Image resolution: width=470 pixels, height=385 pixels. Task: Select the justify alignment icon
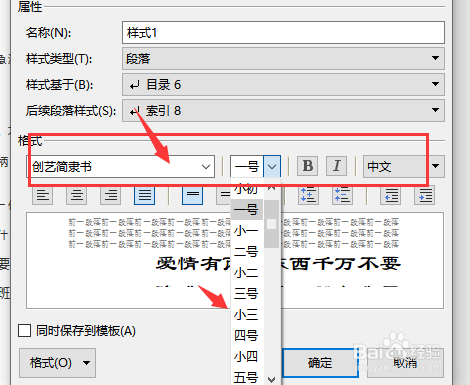pyautogui.click(x=145, y=195)
